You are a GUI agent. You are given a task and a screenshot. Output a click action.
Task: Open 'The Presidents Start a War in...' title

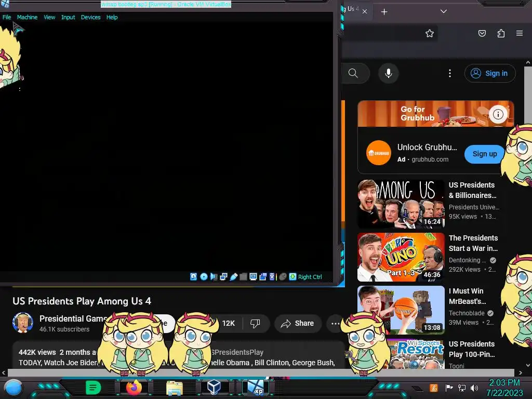[473, 243]
